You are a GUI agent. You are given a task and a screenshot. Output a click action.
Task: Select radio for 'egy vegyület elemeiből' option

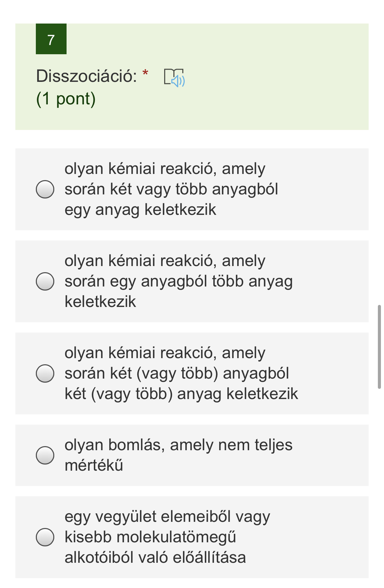pos(45,537)
